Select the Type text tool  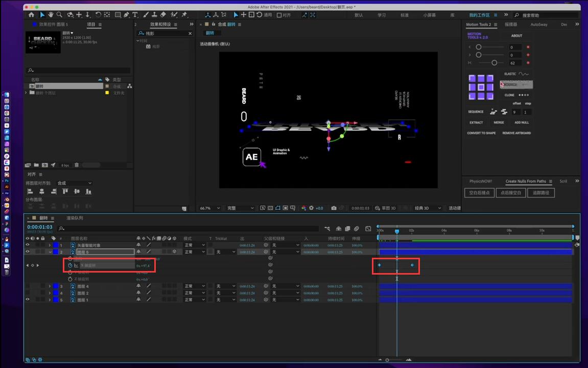pyautogui.click(x=135, y=15)
